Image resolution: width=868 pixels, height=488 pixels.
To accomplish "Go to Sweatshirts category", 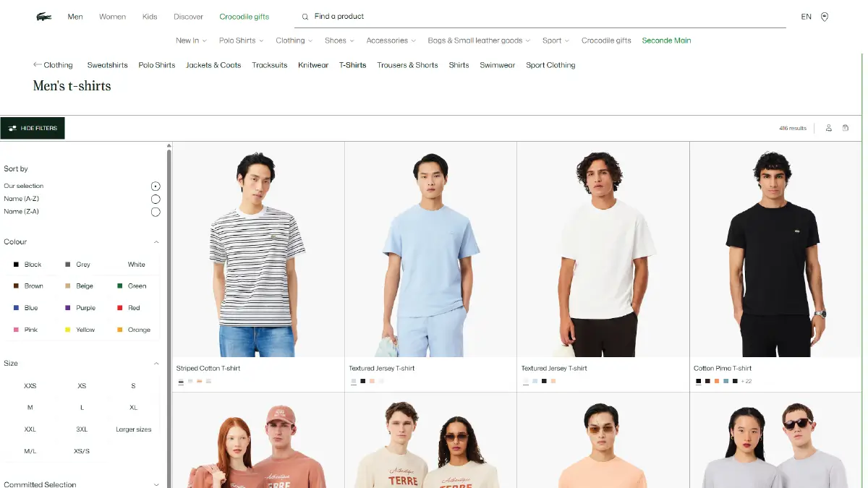I will tap(107, 65).
